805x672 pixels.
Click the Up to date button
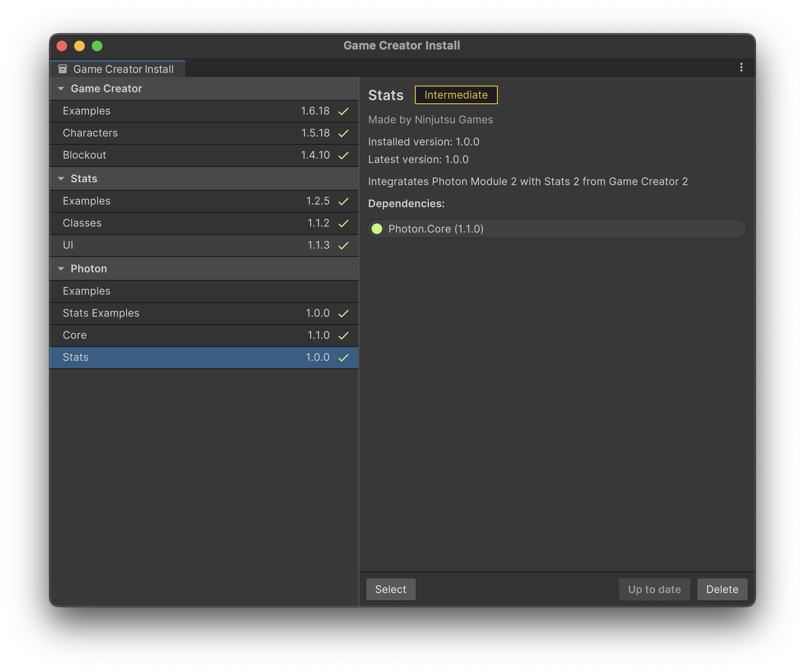tap(654, 589)
